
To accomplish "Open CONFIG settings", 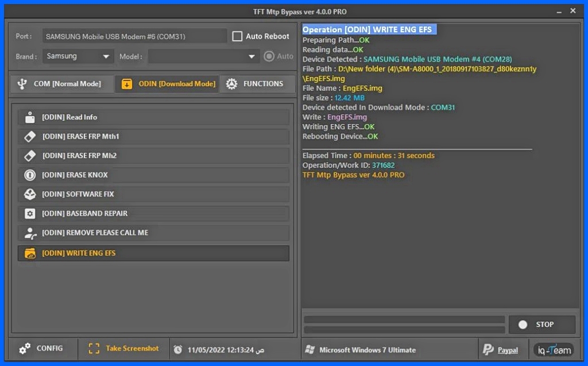I will [42, 349].
